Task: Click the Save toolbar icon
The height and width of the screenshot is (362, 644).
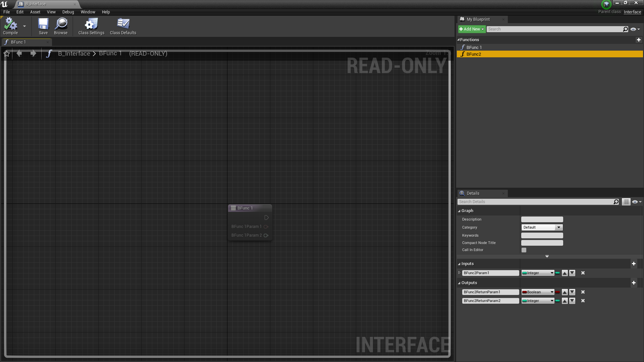Action: pos(43,24)
